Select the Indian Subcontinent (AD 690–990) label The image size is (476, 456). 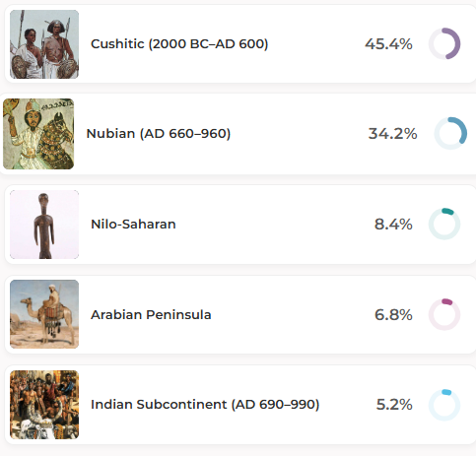205,405
